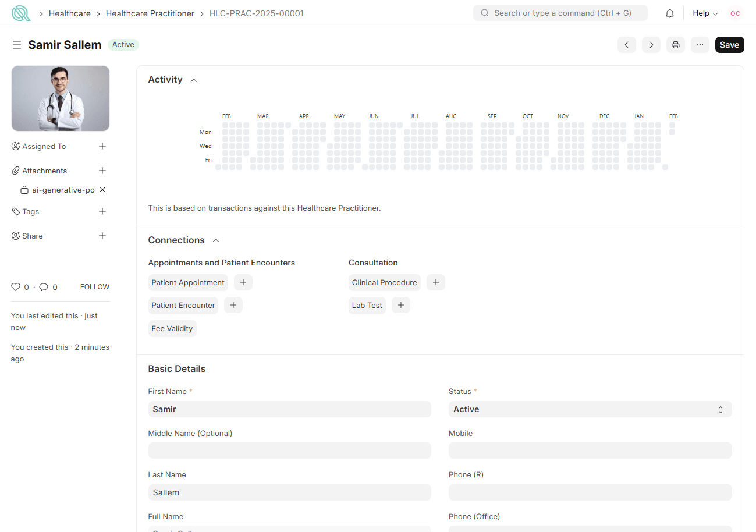Open Fee Validity connection
Image resolution: width=756 pixels, height=532 pixels.
(172, 328)
